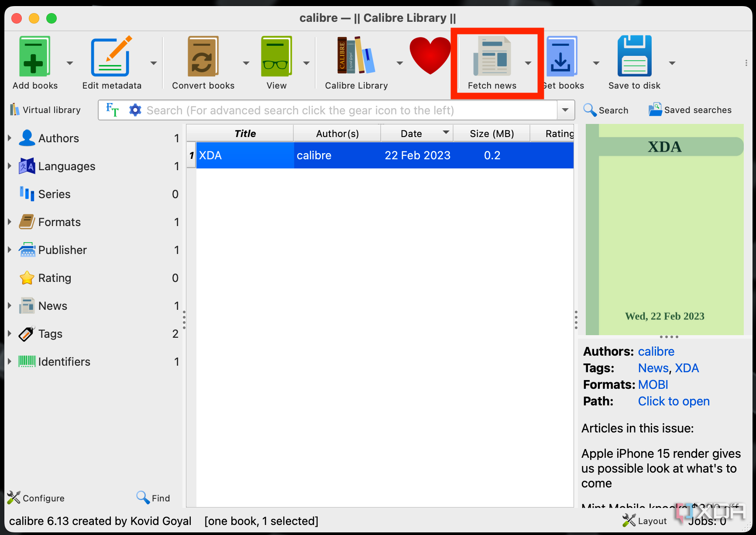Click the Calibre Library books icon

click(356, 55)
